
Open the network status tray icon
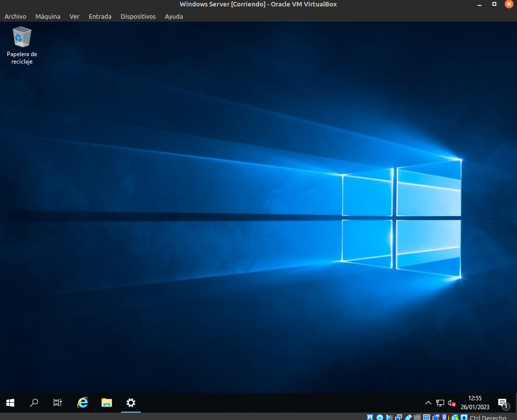[440, 403]
